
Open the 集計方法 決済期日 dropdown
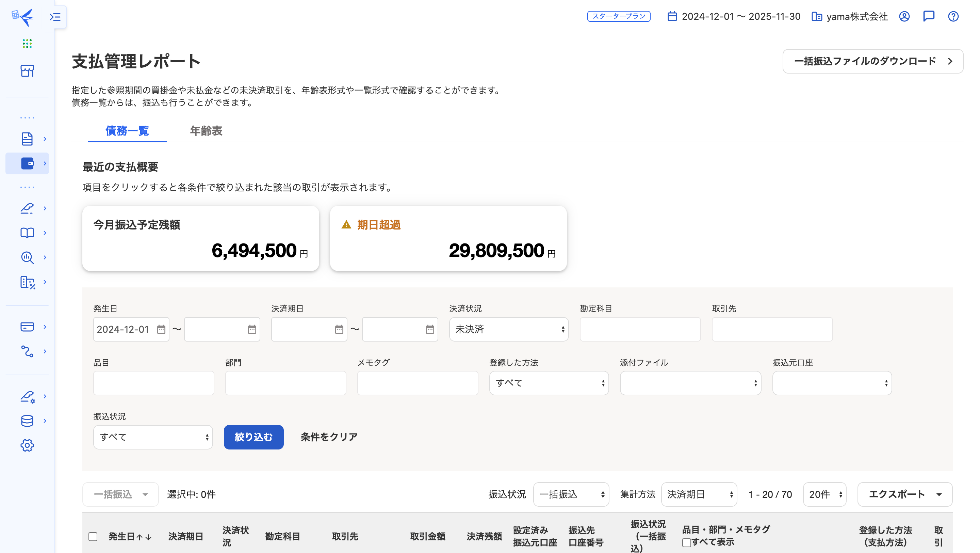[x=699, y=494]
